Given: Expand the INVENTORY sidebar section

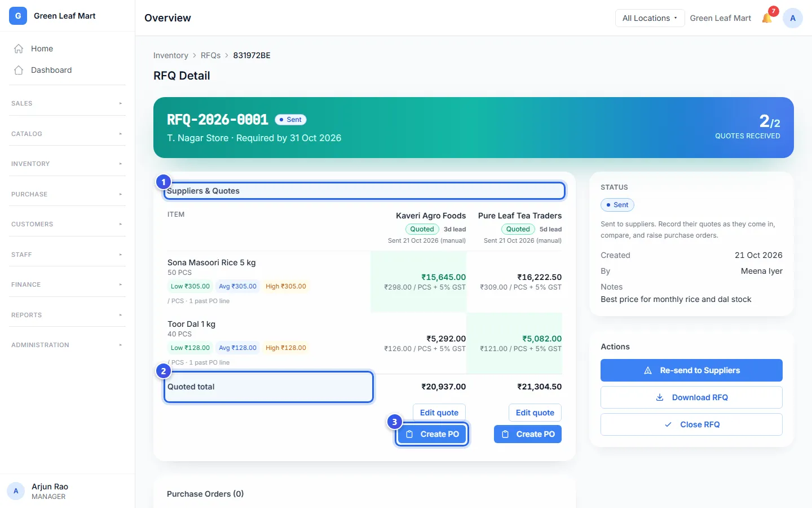Looking at the screenshot, I should tap(67, 164).
